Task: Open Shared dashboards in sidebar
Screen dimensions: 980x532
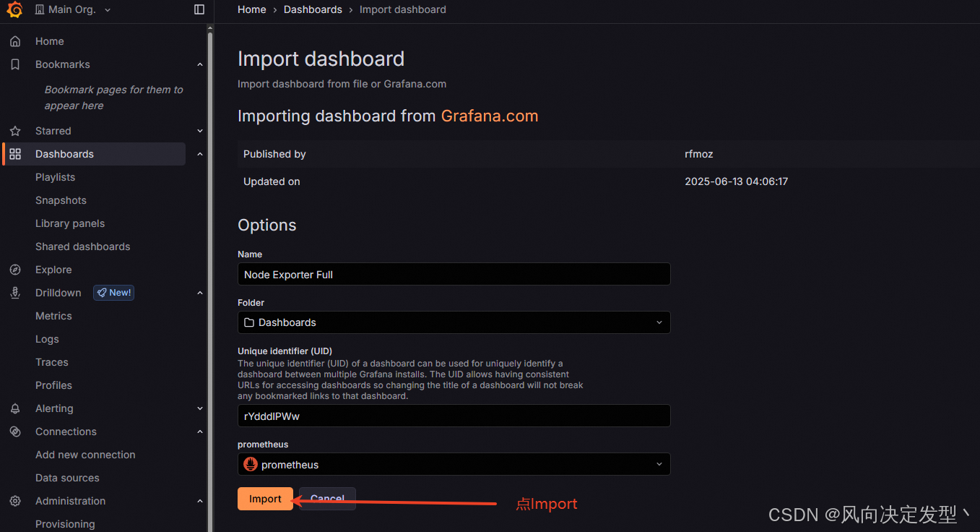Action: click(x=83, y=246)
